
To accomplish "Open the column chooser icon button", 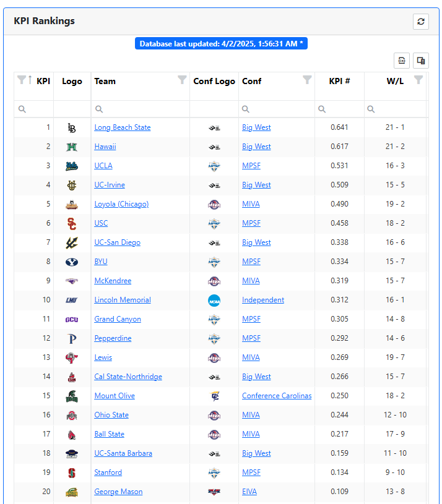I will click(421, 61).
